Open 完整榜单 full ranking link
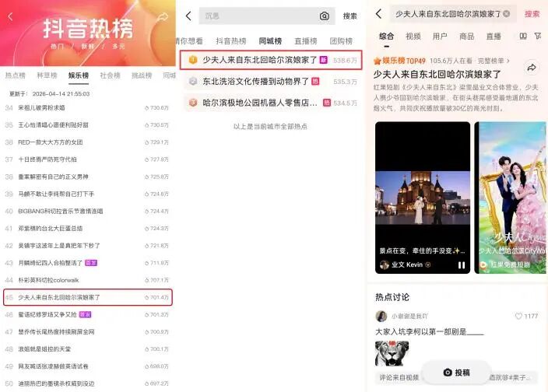The width and height of the screenshot is (548, 392). 494,61
